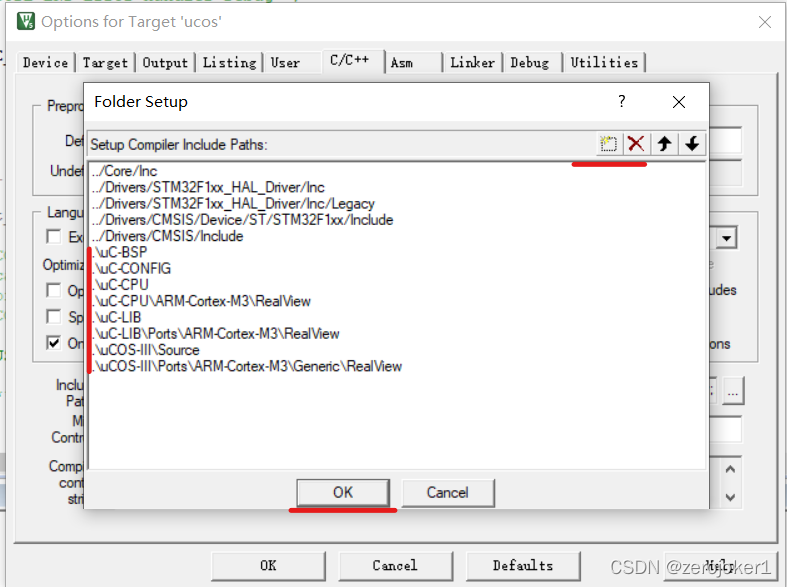Image resolution: width=787 pixels, height=587 pixels.
Task: Click the help question mark in Folder Setup
Action: (x=622, y=101)
